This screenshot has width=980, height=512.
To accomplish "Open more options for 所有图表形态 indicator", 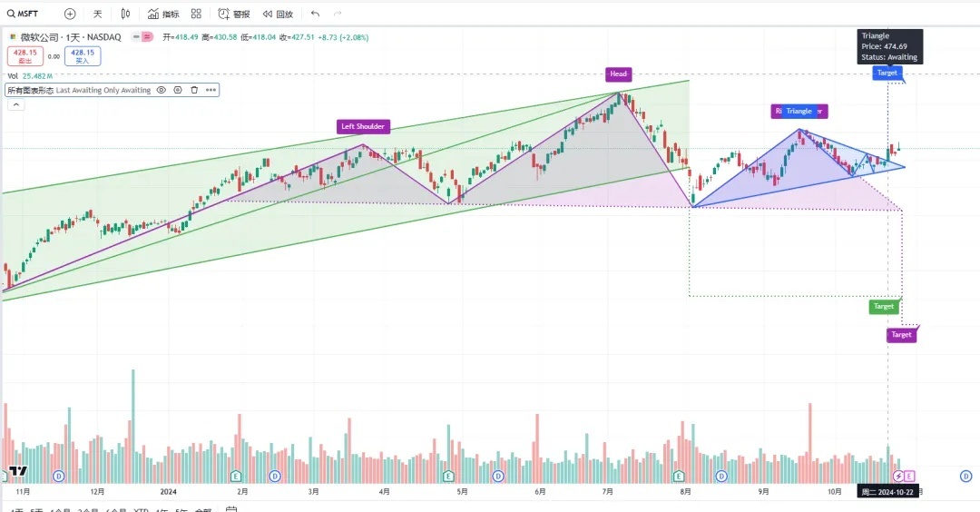I will coord(211,90).
